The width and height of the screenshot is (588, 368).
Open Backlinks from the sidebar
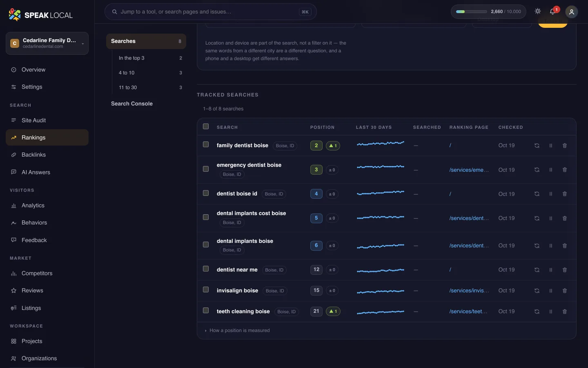pyautogui.click(x=47, y=155)
